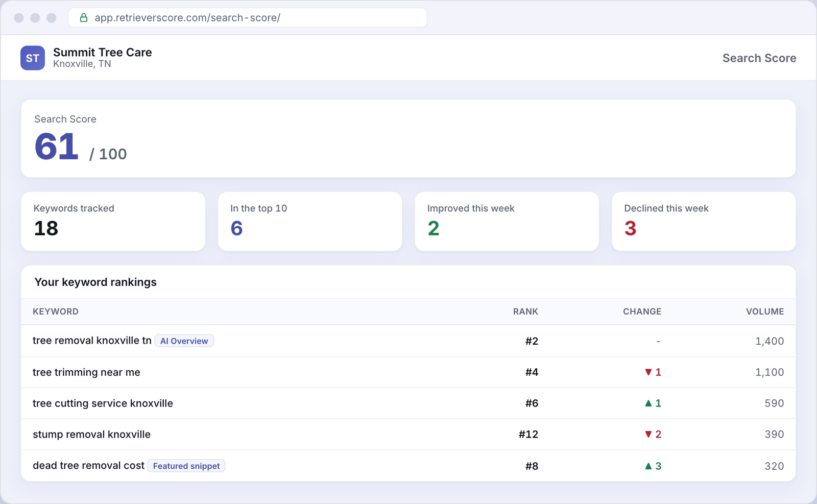817x504 pixels.
Task: Click the down 2 change for stump removal
Action: (653, 435)
